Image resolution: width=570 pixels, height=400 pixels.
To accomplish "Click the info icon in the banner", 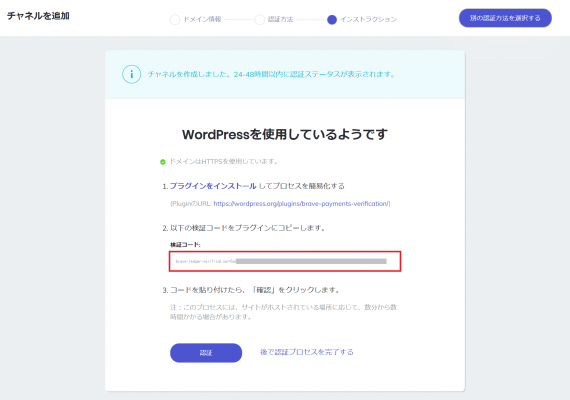I will click(132, 74).
